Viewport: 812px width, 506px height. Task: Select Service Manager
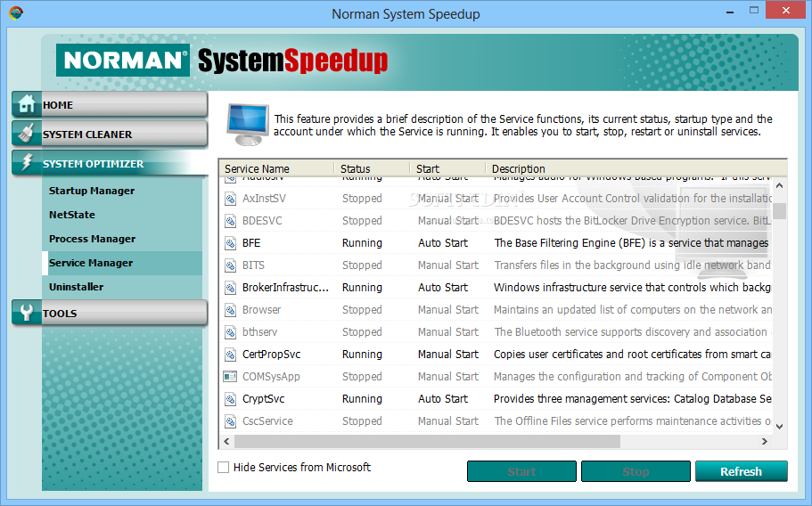[122, 263]
